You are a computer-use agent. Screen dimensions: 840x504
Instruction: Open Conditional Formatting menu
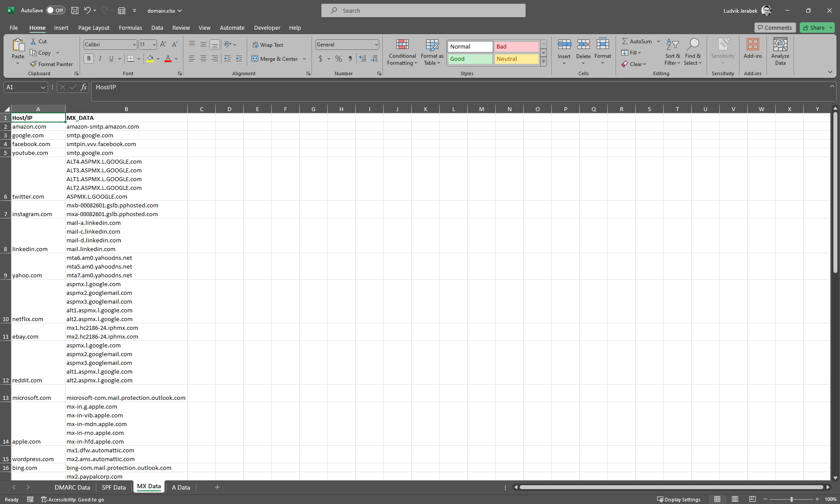click(x=402, y=52)
